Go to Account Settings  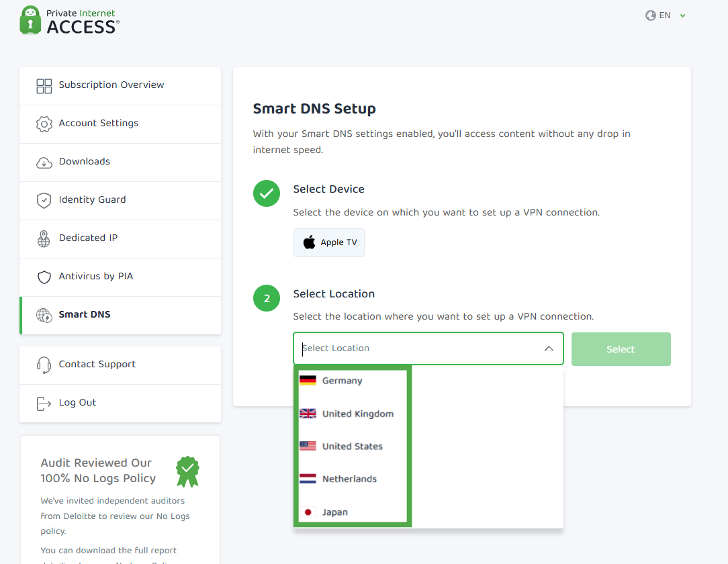tap(120, 124)
